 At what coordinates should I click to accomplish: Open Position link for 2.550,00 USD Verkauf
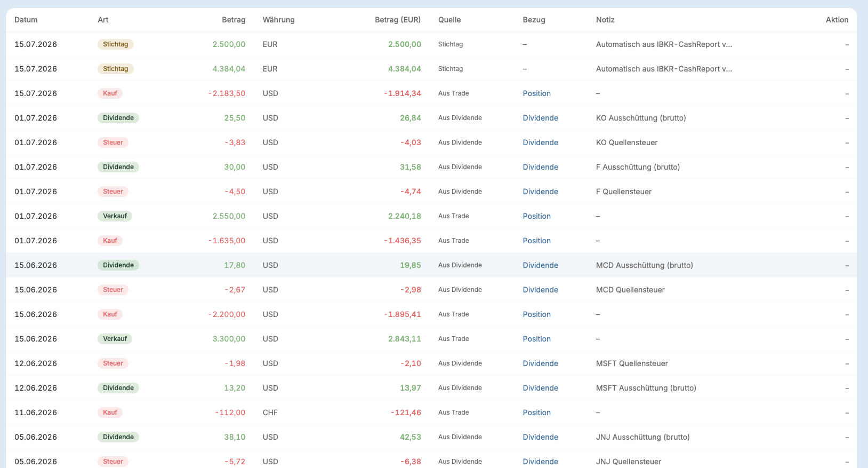536,216
